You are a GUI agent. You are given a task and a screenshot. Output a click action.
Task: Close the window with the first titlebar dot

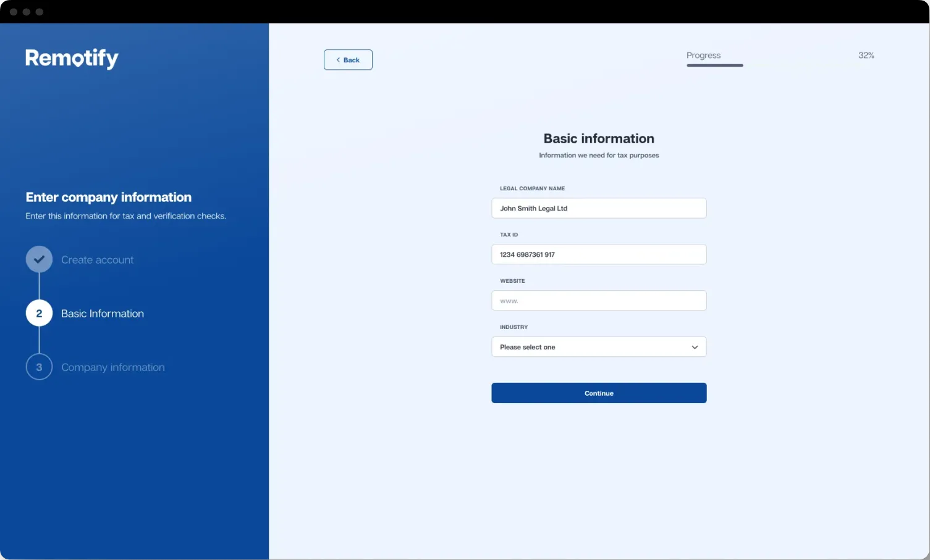point(14,12)
